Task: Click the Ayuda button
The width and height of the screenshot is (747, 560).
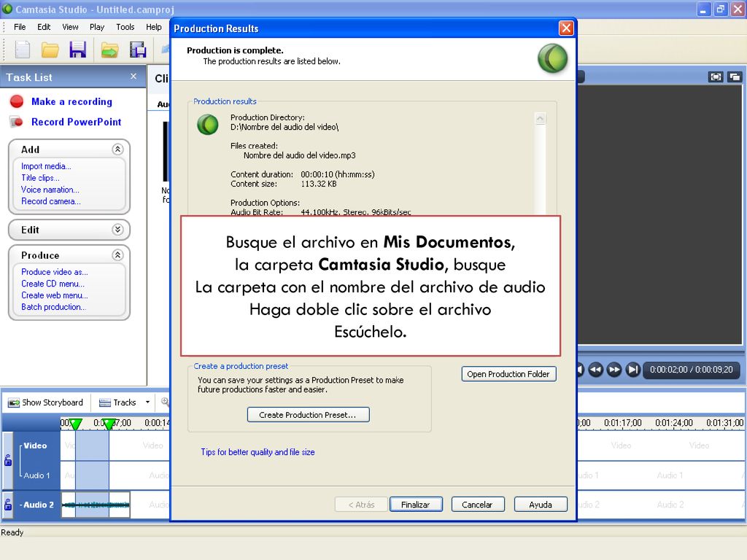Action: pyautogui.click(x=541, y=505)
